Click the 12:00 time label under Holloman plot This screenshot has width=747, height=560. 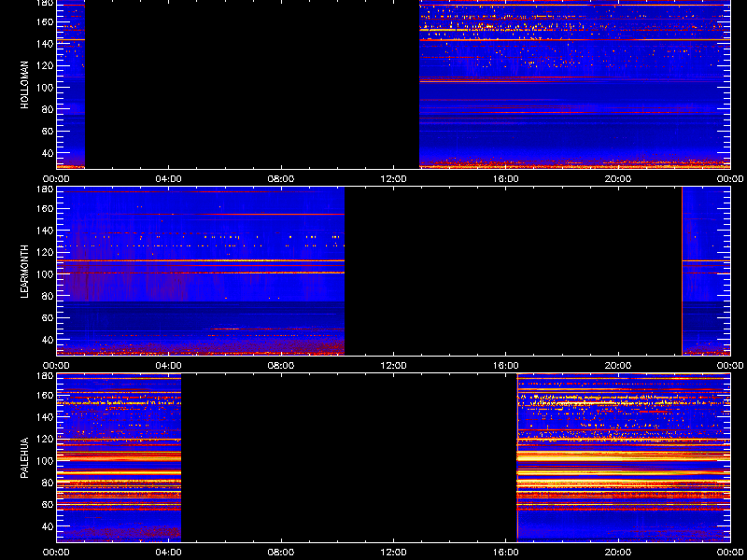[x=393, y=179]
